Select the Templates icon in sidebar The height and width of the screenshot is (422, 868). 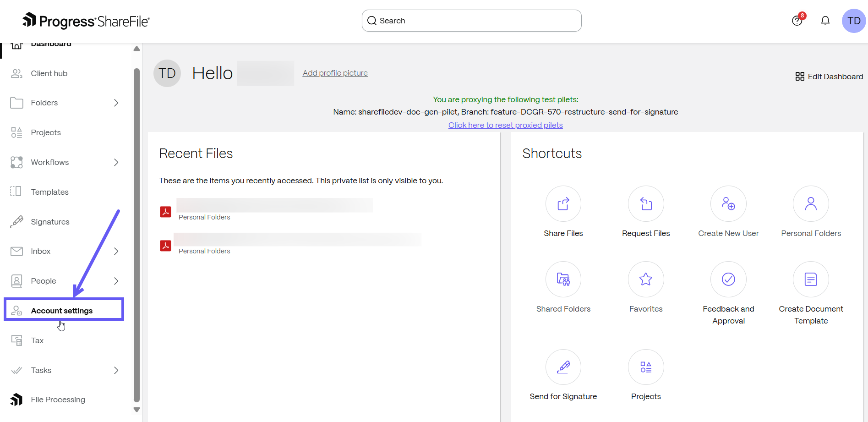(49, 192)
